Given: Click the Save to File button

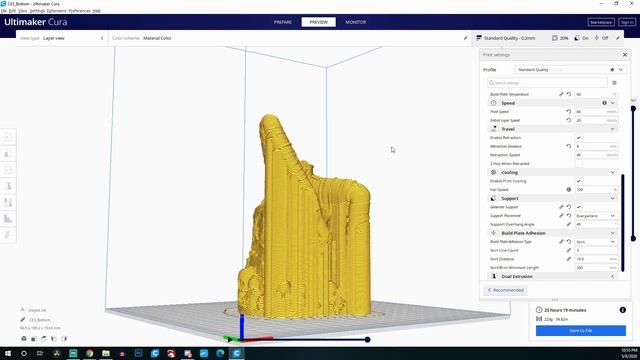Looking at the screenshot, I should coord(581,331).
